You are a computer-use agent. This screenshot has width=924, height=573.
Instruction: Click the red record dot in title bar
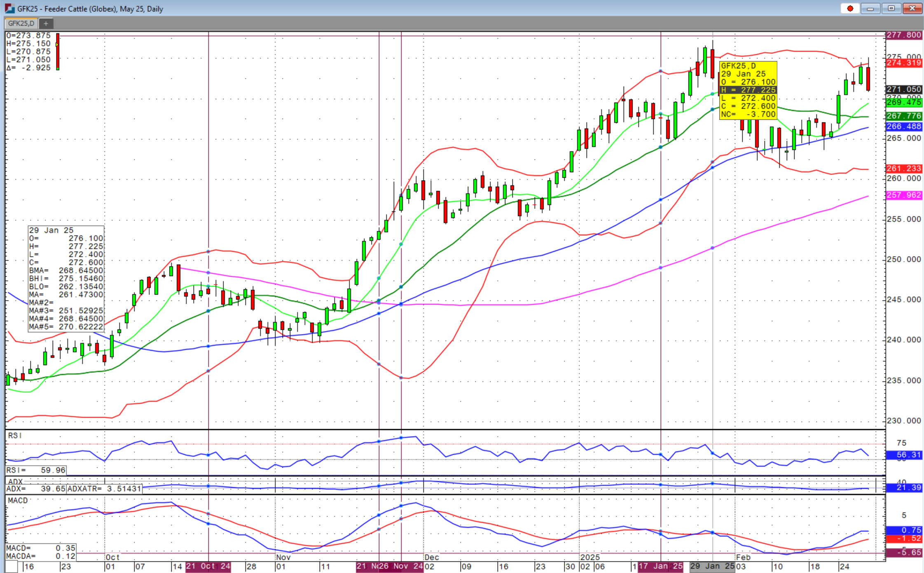(850, 9)
